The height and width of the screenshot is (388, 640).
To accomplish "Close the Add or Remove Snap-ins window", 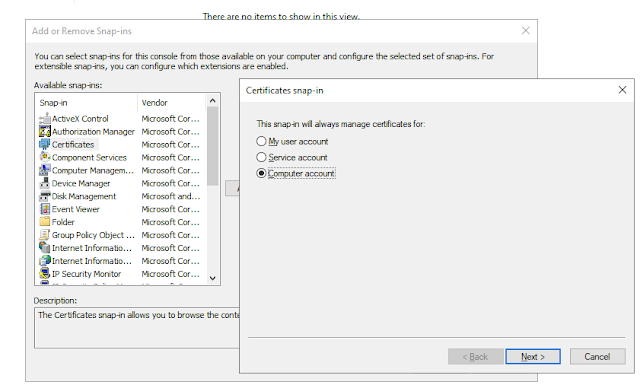I will (525, 31).
